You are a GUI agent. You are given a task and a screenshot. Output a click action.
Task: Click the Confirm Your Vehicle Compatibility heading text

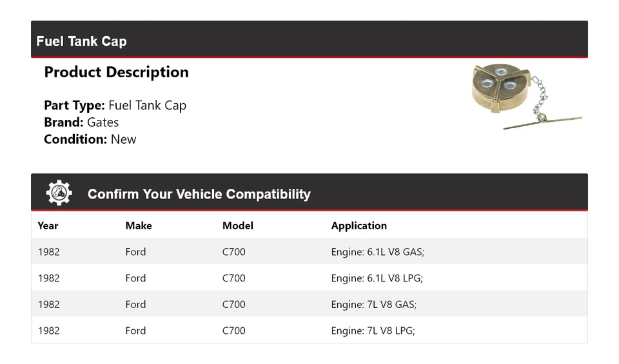point(199,194)
